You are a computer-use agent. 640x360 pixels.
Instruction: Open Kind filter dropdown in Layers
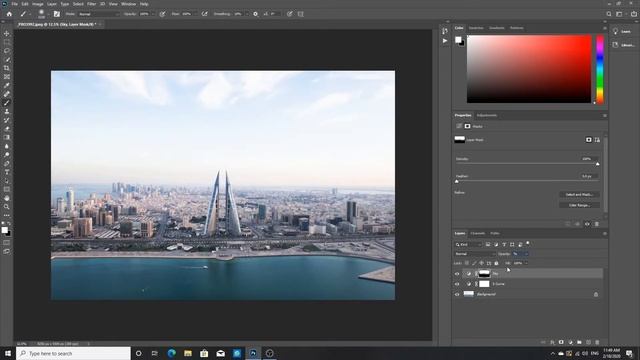pos(469,244)
